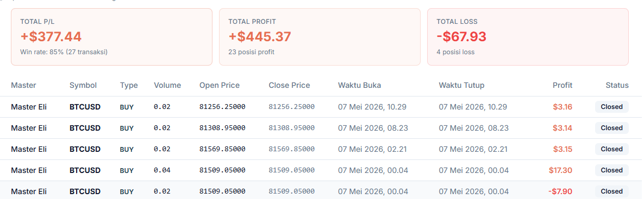Select the row with $17.30 profit
This screenshot has height=199, width=644.
click(320, 170)
